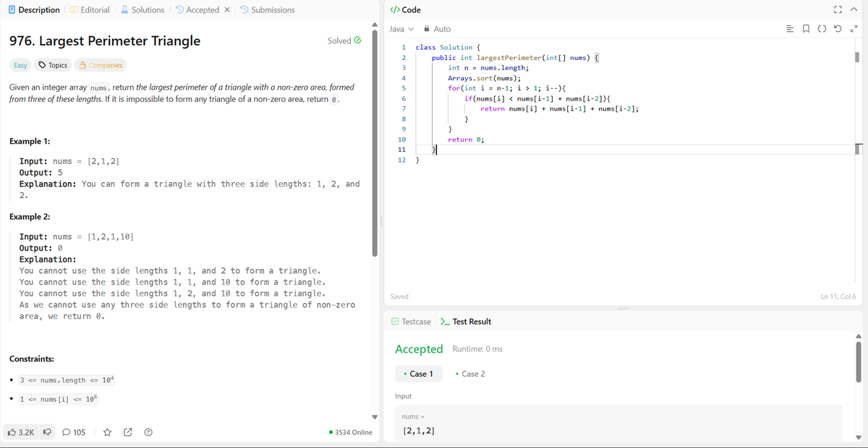
Task: Click the Arrays.sort(nums) code line
Action: pos(485,78)
